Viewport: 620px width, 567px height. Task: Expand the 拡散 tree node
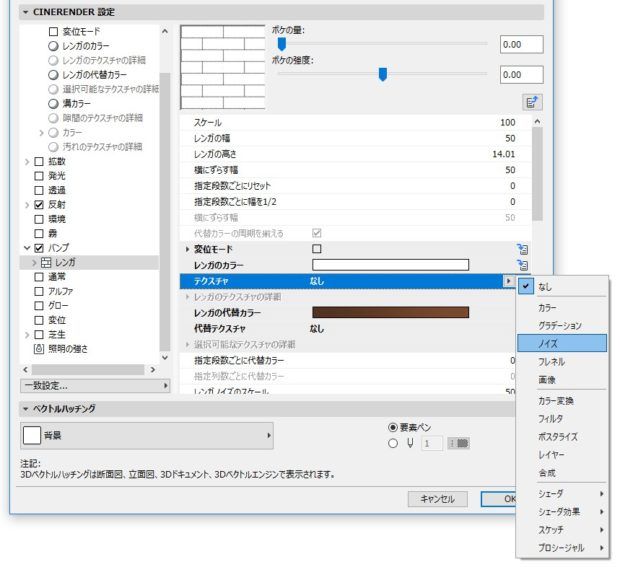point(27,161)
